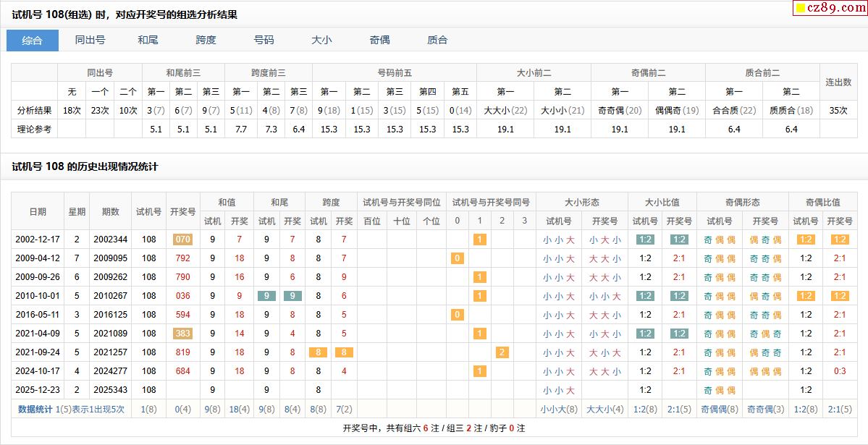
Task: Switch to the 综合 tab
Action: 33,41
